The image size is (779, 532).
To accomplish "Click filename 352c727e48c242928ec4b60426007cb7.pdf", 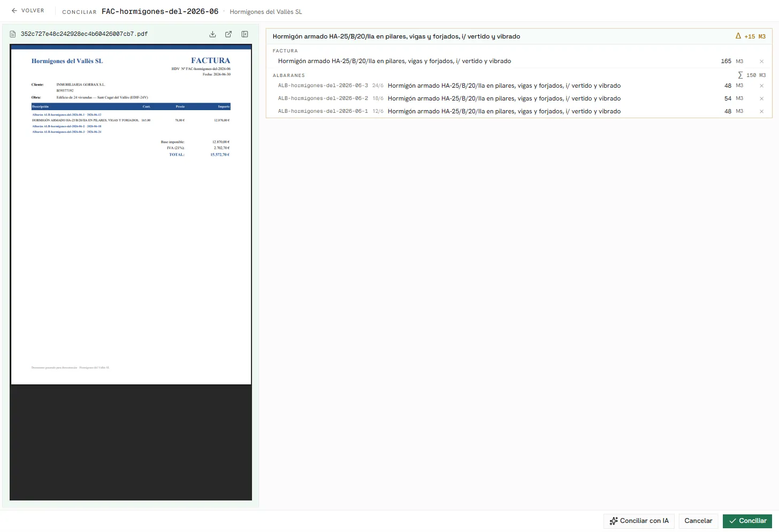I will tap(84, 34).
